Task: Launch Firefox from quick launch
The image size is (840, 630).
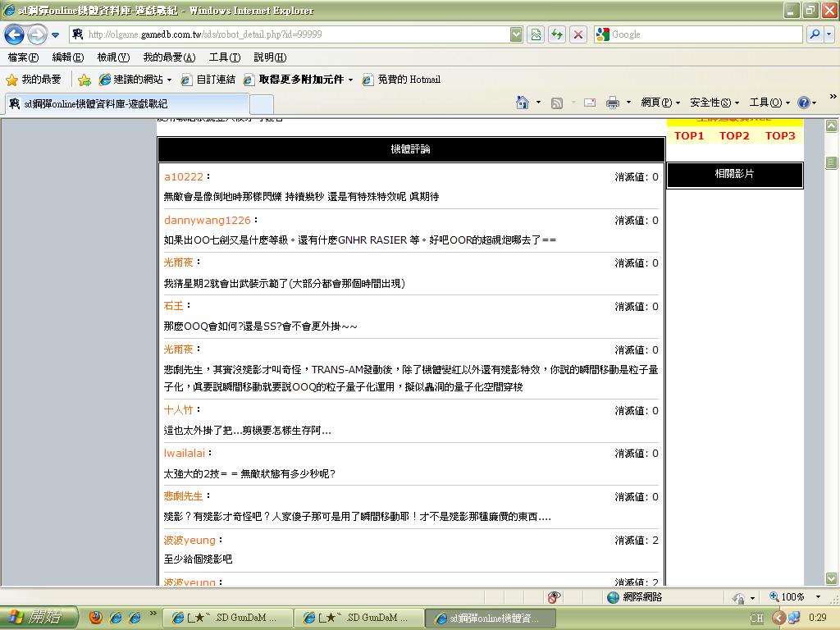Action: coord(96,618)
